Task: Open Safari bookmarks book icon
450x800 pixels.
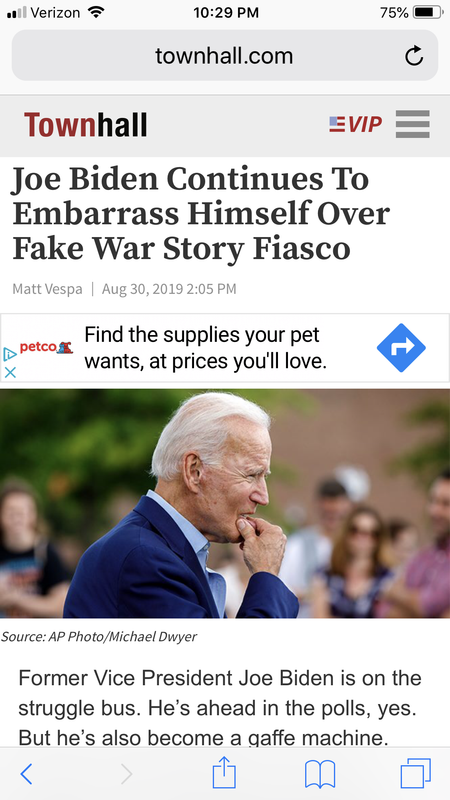Action: (320, 774)
